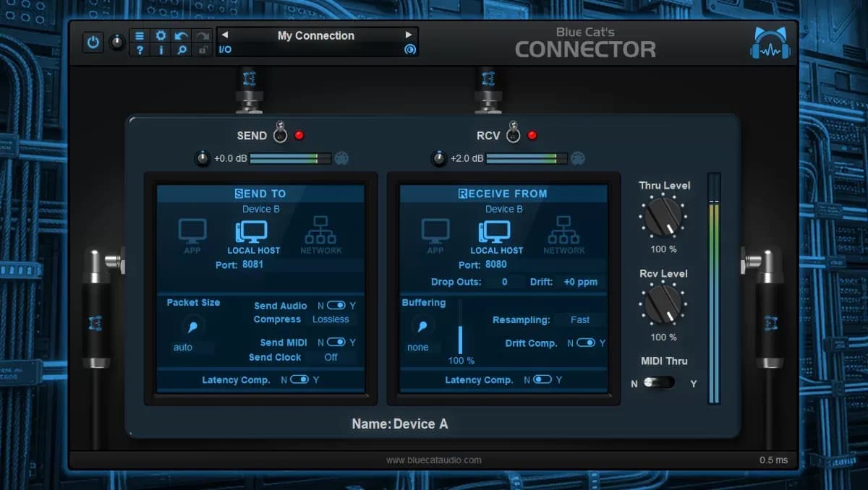Click the Receive From port field 8080
The width and height of the screenshot is (868, 490).
545,265
